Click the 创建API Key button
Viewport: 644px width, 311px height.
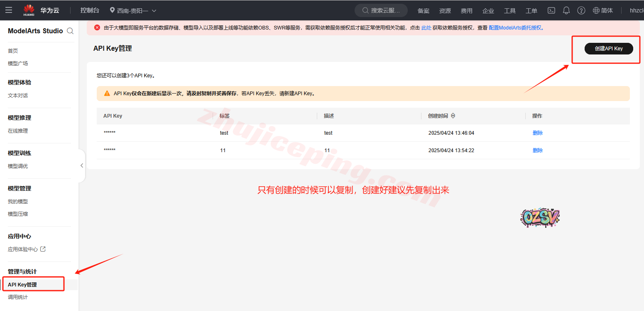click(609, 49)
